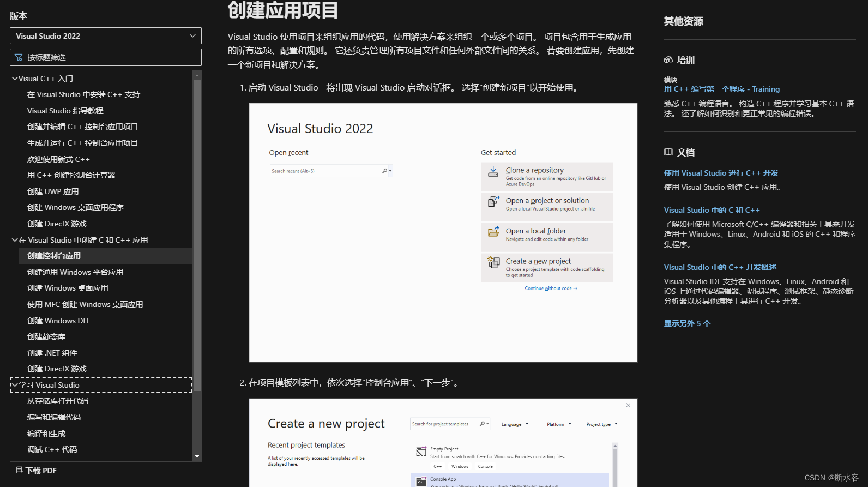This screenshot has width=868, height=487.
Task: Click the Create a new project option
Action: [x=546, y=268]
